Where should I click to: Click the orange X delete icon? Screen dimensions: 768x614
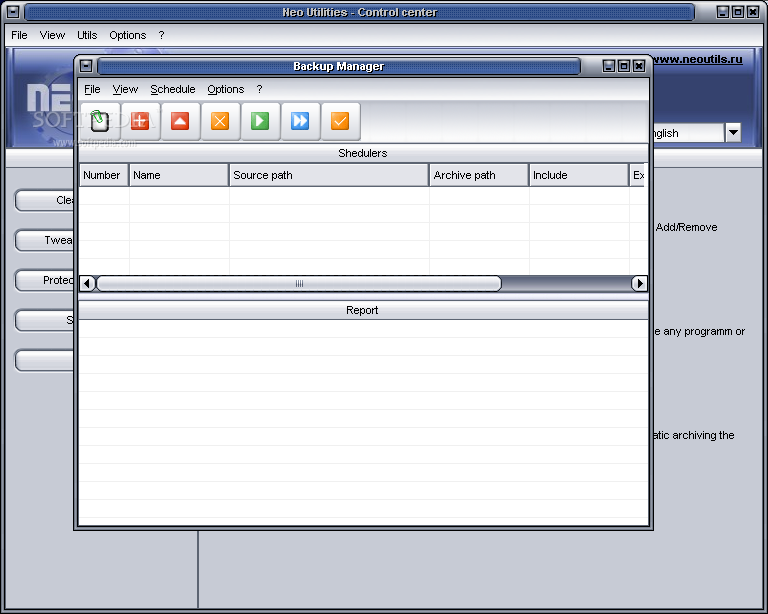tap(220, 121)
